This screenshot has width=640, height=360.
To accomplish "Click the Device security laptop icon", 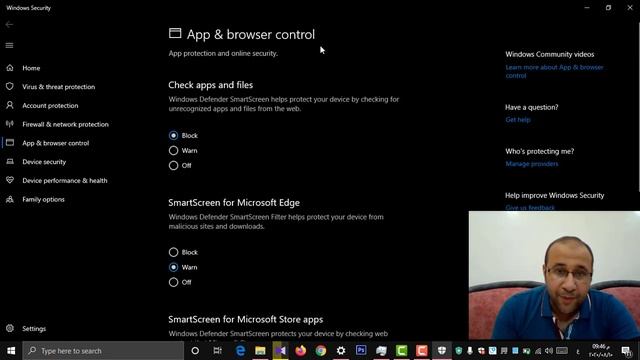I will coord(10,162).
